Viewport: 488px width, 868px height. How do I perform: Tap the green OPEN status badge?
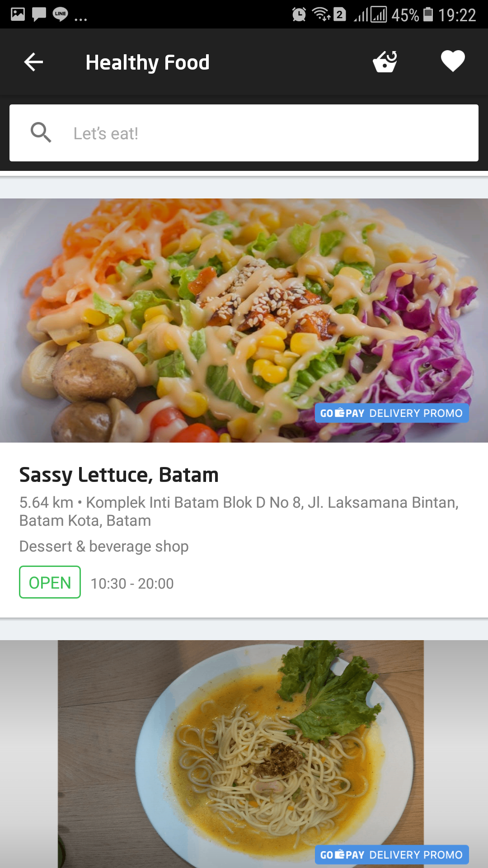(x=50, y=582)
